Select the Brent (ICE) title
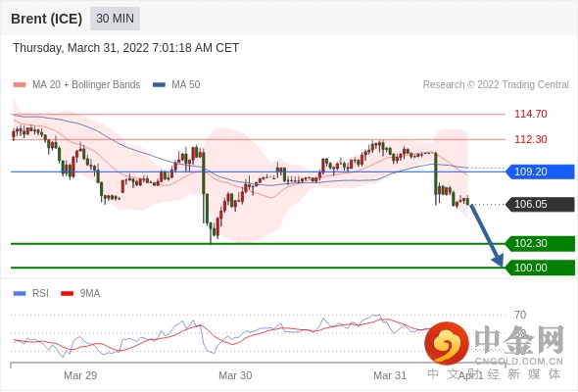This screenshot has width=578, height=392. tap(46, 19)
